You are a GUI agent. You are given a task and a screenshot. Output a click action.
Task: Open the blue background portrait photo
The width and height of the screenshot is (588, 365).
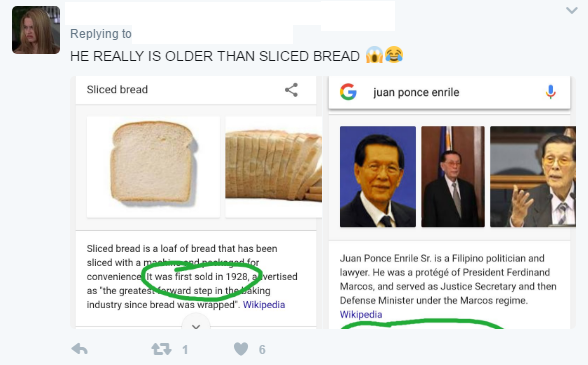[378, 177]
